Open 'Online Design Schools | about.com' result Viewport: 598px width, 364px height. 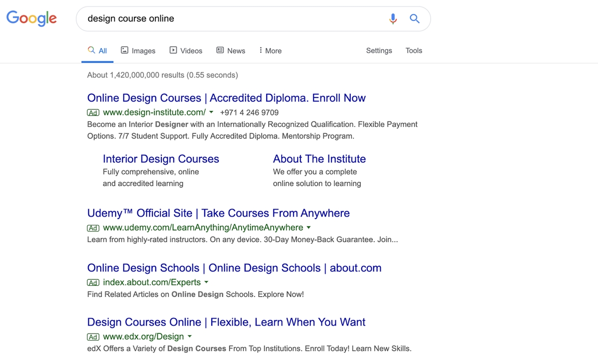234,268
